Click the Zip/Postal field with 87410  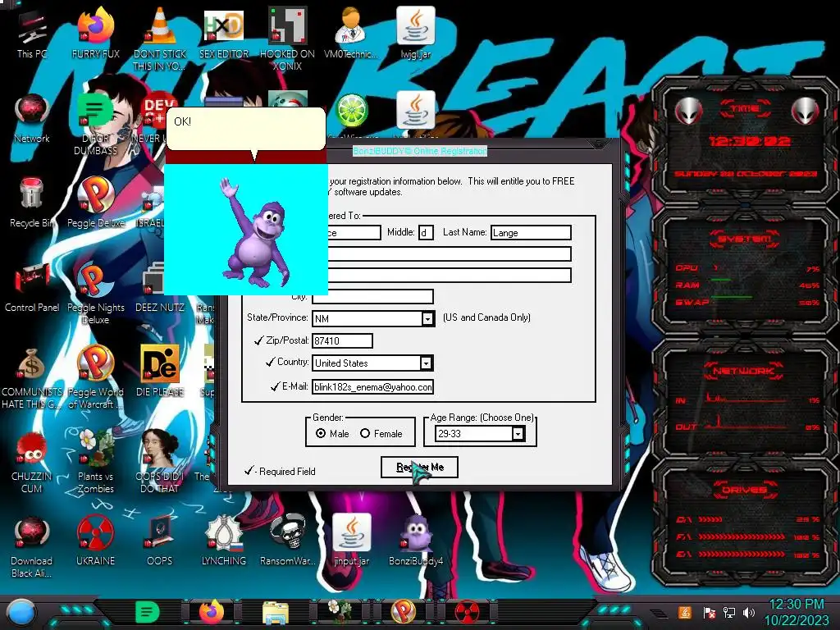pos(342,340)
